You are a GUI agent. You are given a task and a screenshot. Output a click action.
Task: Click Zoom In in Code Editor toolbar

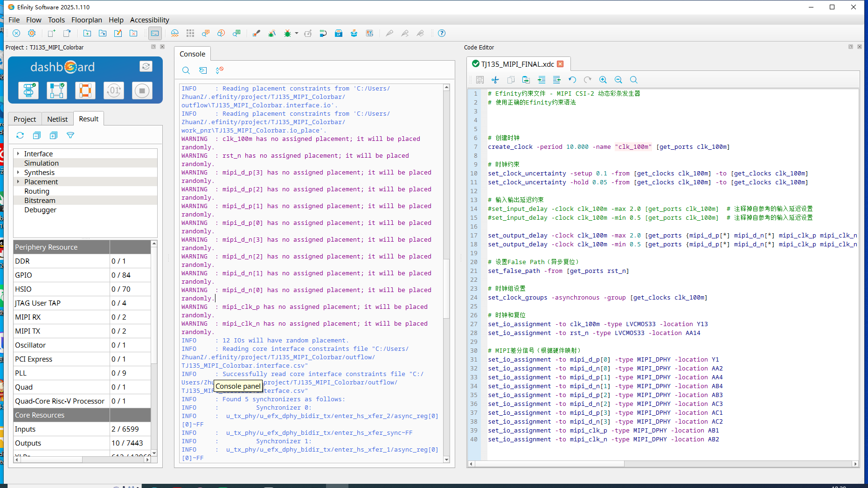coord(603,80)
